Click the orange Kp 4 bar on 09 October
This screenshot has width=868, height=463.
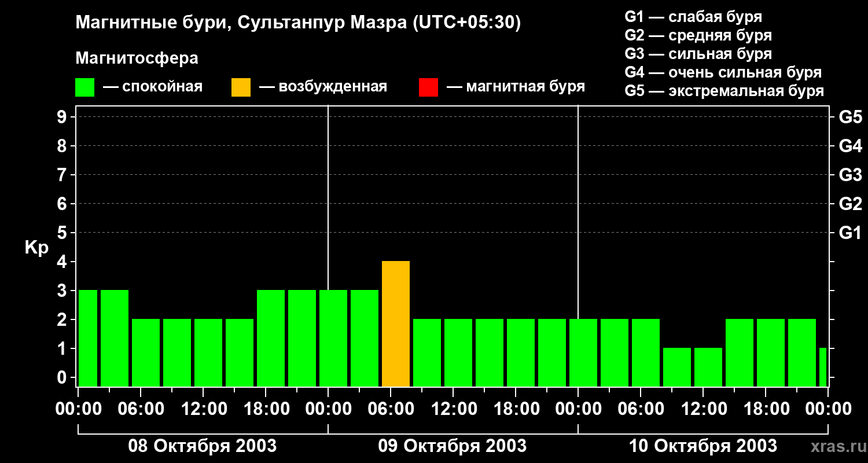[x=396, y=324]
